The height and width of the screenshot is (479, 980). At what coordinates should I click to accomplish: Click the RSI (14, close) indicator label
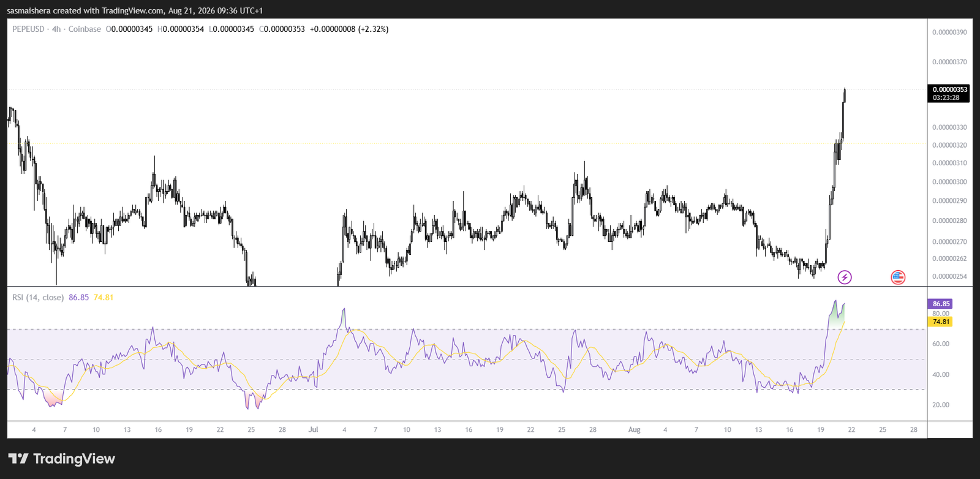[x=38, y=297]
